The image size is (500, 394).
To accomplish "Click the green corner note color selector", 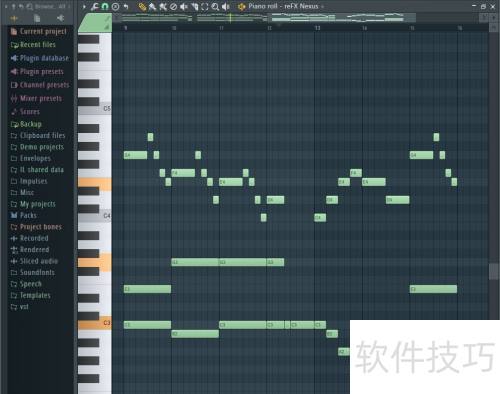I will 95,23.
